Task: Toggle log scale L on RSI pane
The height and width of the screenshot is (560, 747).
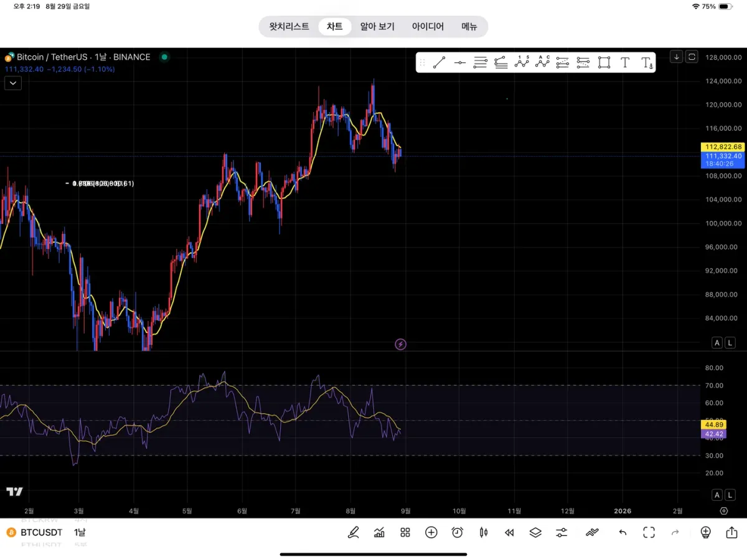Action: pyautogui.click(x=730, y=495)
